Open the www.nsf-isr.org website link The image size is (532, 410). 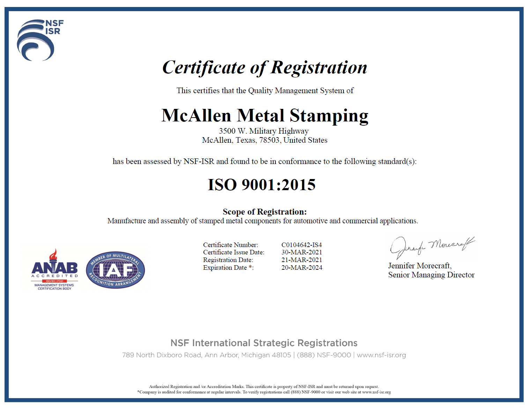381,355
